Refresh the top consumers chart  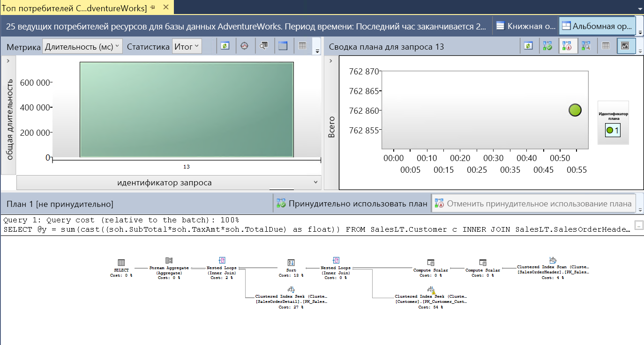pyautogui.click(x=225, y=46)
